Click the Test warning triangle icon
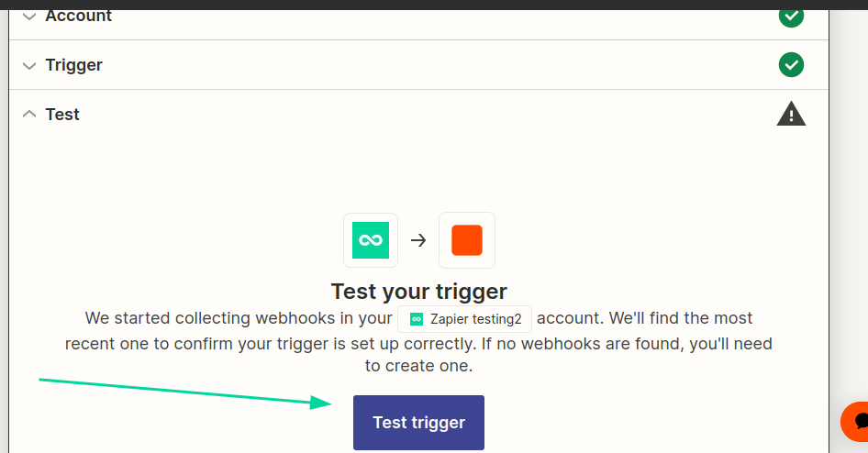Image resolution: width=868 pixels, height=453 pixels. pyautogui.click(x=790, y=115)
